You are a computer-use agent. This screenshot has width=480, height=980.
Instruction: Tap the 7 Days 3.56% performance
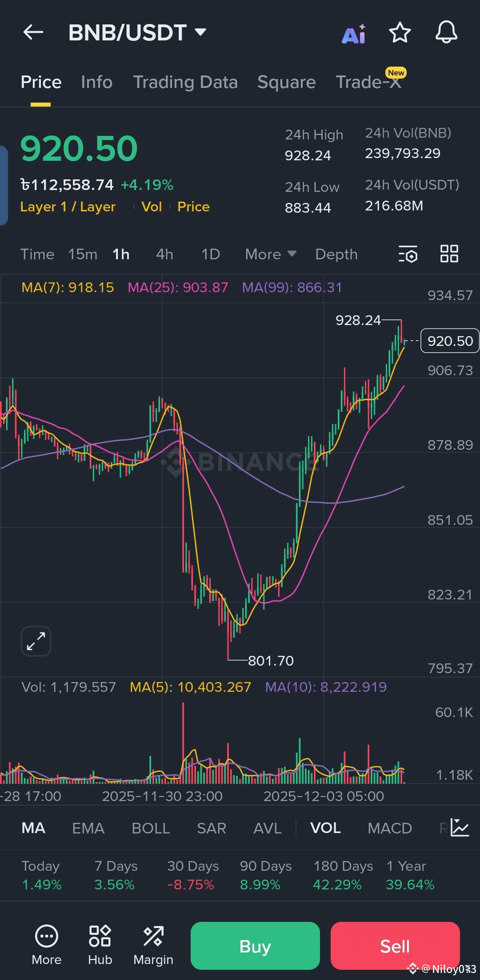click(116, 875)
